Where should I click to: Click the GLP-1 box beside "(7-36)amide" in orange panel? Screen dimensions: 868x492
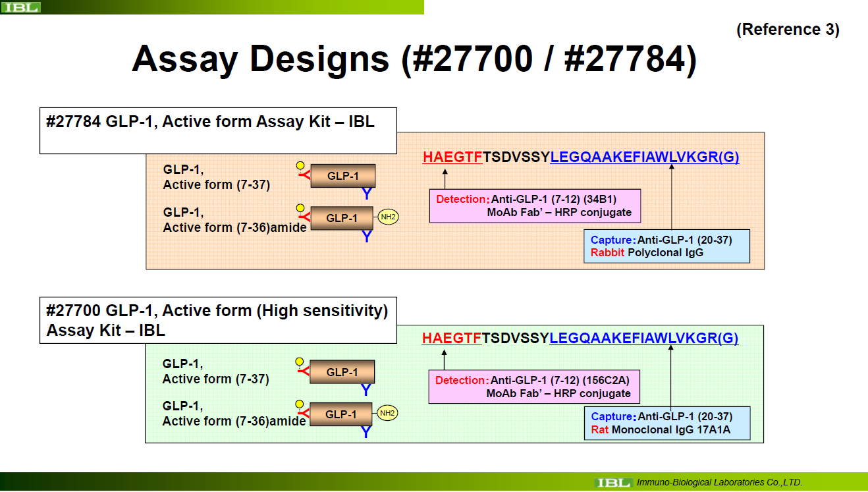click(x=342, y=218)
